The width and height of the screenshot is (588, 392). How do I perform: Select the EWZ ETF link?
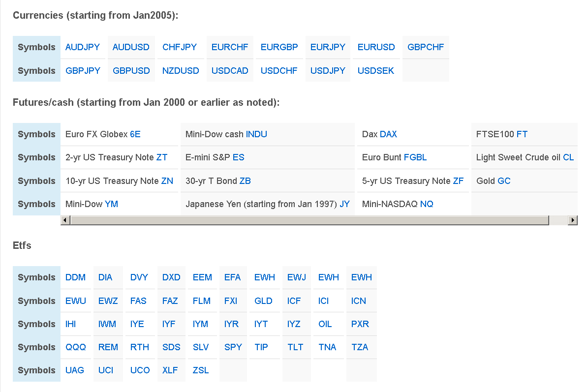(108, 301)
